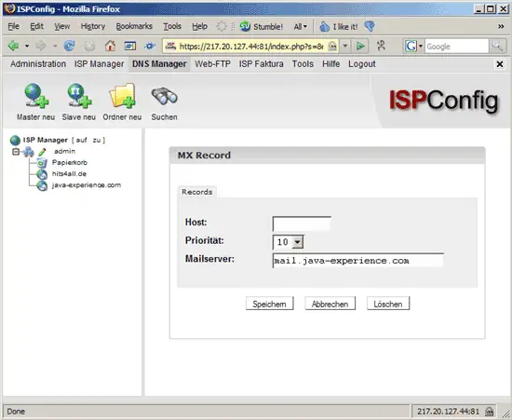This screenshot has width=512, height=420.
Task: Select java-experience.com in the tree
Action: point(87,185)
